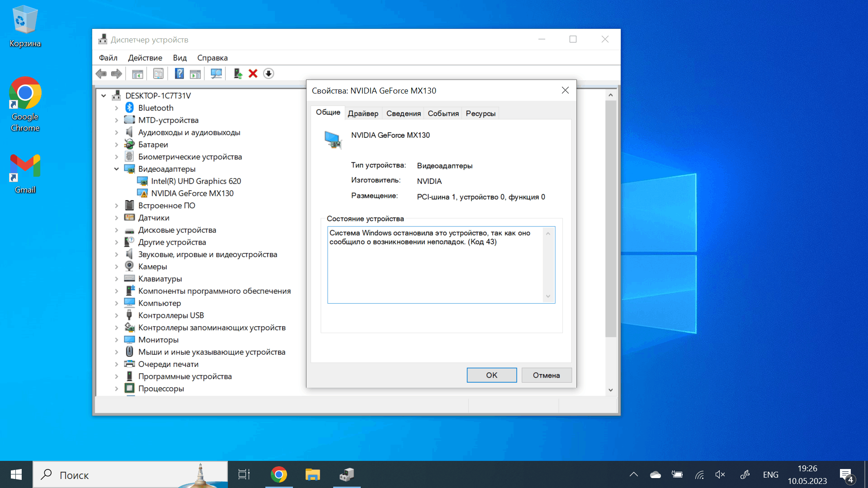The image size is (868, 488).
Task: Expand the Другие устройства arrow
Action: point(116,242)
